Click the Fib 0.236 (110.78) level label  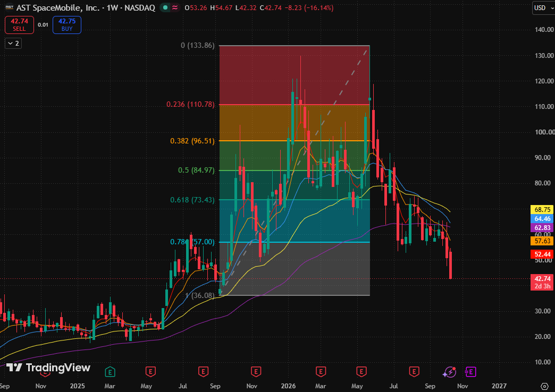190,104
